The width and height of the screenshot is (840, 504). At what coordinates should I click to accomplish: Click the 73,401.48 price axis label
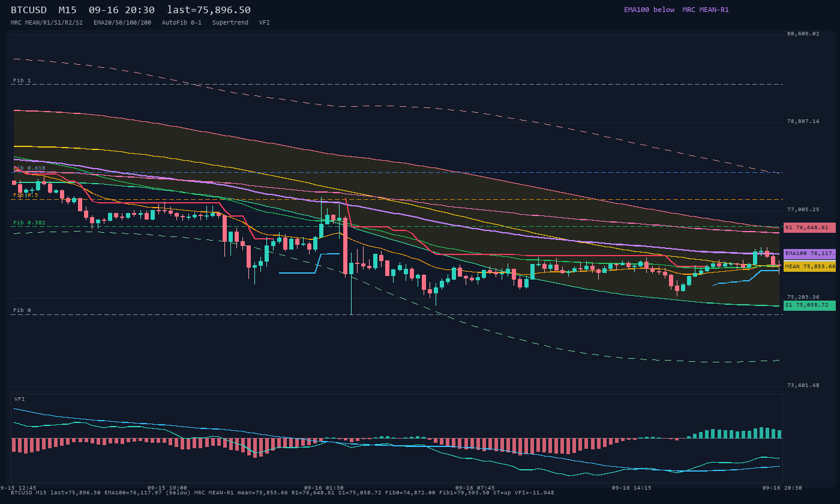803,385
